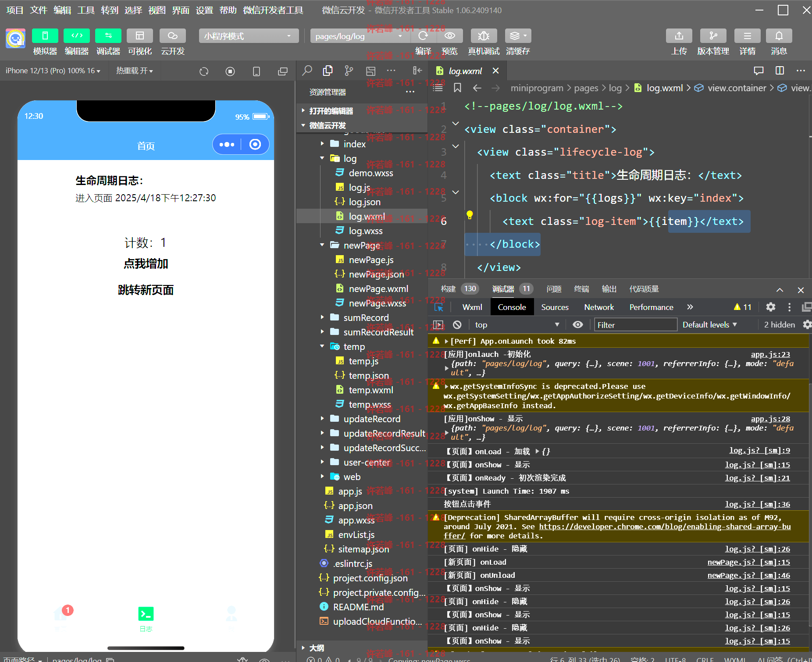Open the clear cache layers button
The image size is (812, 662).
pyautogui.click(x=518, y=36)
